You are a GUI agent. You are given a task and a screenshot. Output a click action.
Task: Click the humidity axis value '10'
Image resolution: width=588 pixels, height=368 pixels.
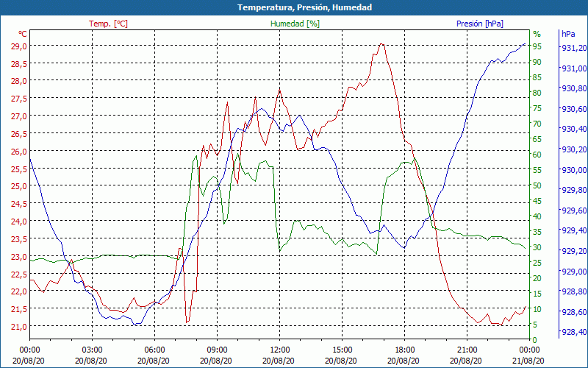[537, 309]
